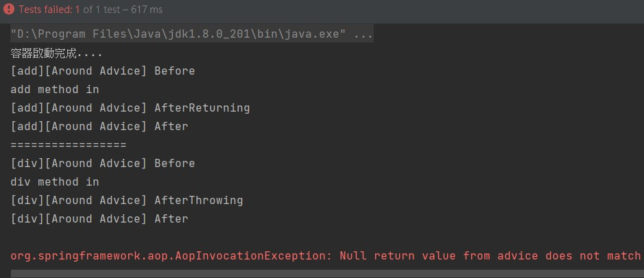This screenshot has height=278, width=644.
Task: Click the 容器啟動完成 console line
Action: click(x=56, y=53)
